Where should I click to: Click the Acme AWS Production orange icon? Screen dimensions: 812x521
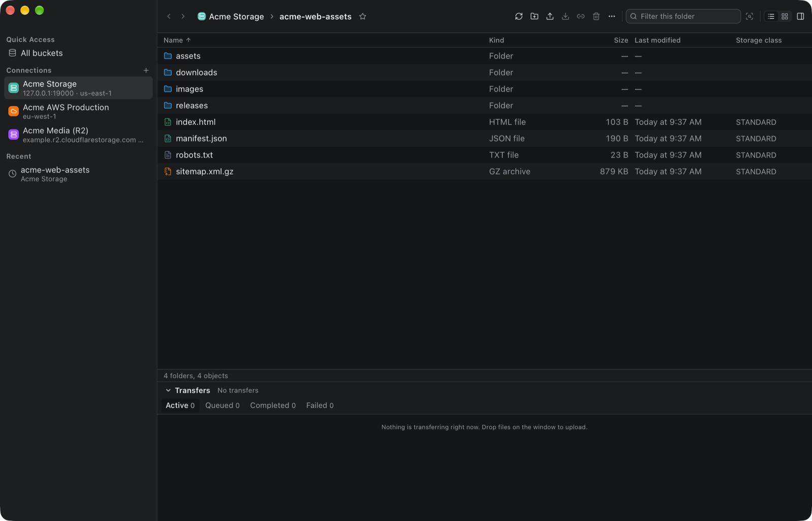14,111
